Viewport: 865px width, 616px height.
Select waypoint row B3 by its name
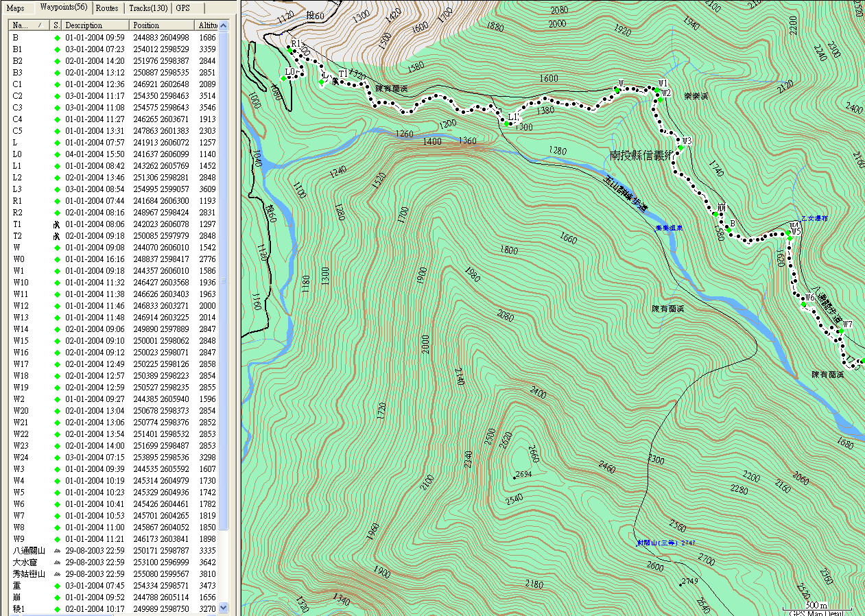(x=17, y=73)
